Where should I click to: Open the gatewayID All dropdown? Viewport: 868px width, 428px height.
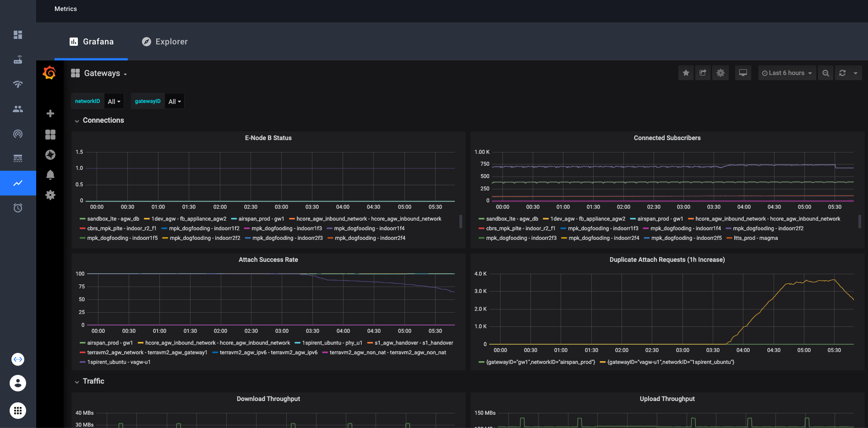(x=174, y=101)
